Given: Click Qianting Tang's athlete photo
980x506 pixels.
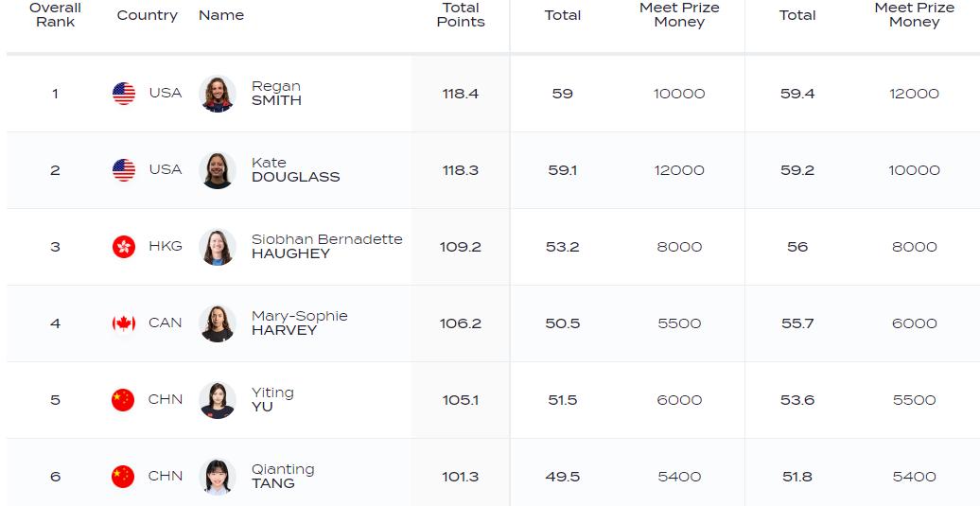Looking at the screenshot, I should (218, 477).
